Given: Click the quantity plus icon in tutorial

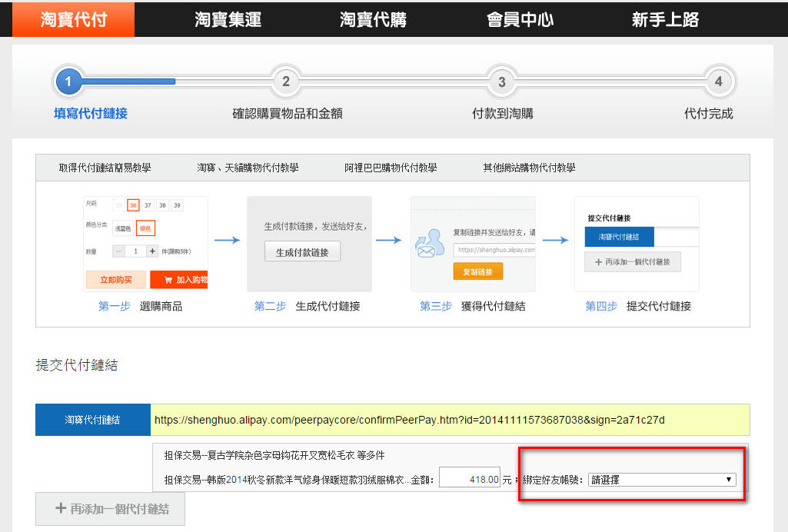Looking at the screenshot, I should (152, 251).
